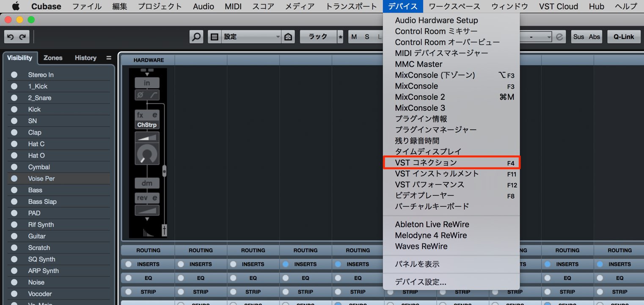
Task: Open the ラック racks dropdown
Action: pos(318,37)
